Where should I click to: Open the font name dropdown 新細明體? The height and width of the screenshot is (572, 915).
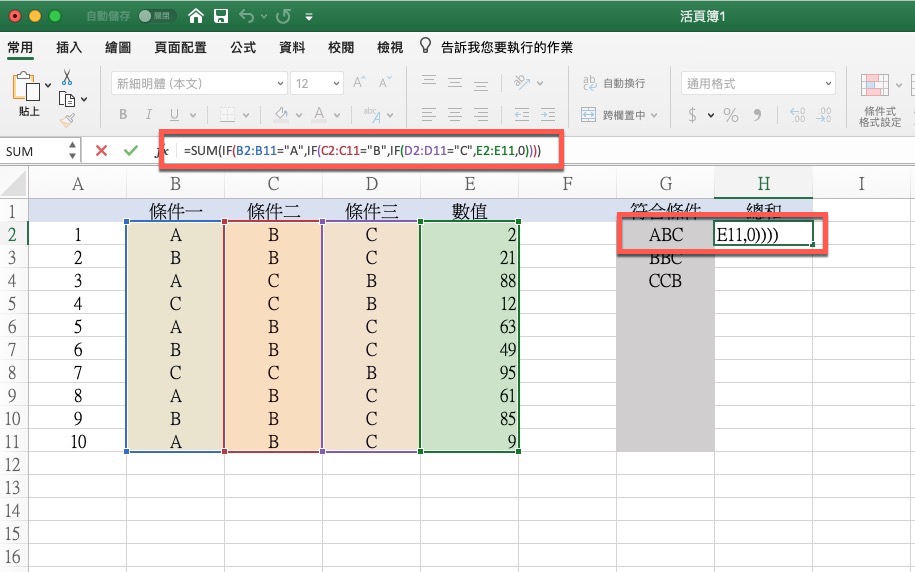click(197, 84)
